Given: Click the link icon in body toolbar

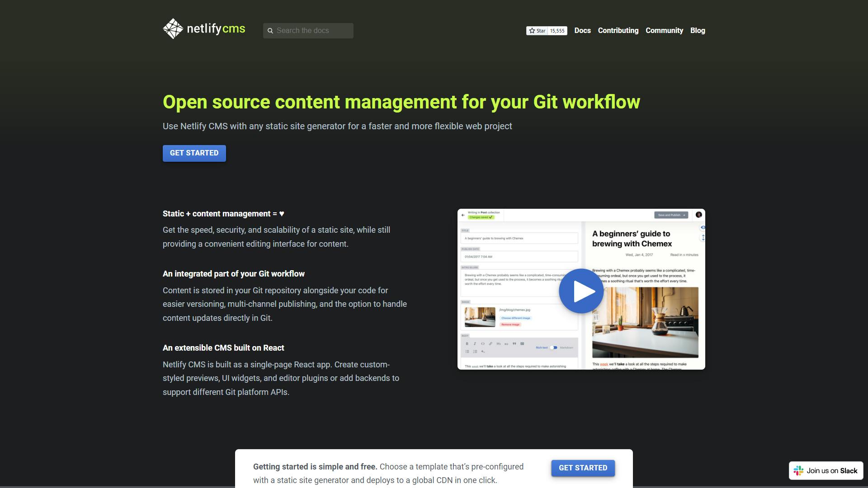Looking at the screenshot, I should coord(491,344).
